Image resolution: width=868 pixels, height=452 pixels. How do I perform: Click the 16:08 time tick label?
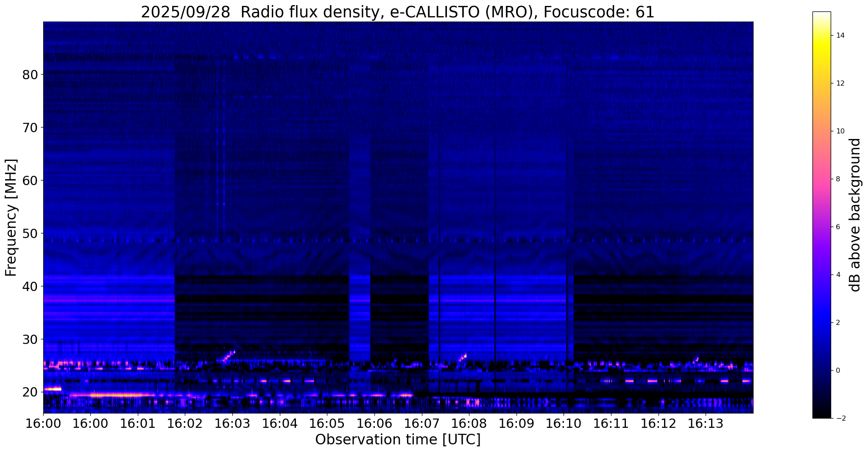point(469,423)
